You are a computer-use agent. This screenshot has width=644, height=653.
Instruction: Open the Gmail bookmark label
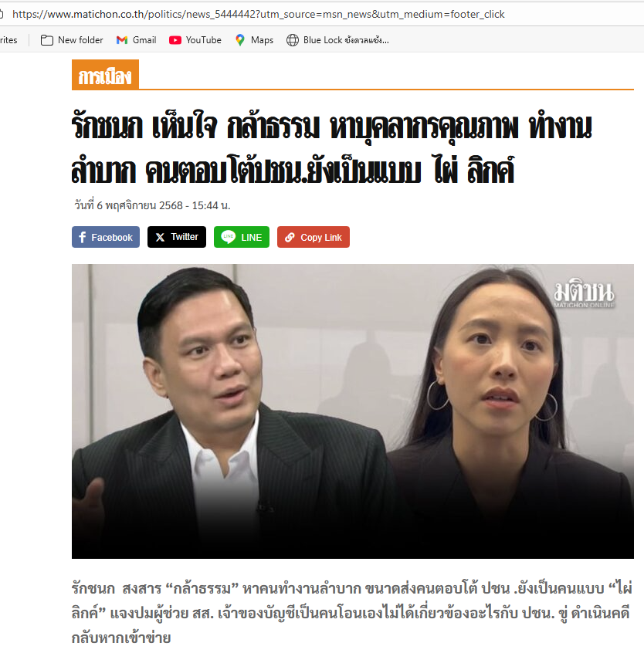point(144,40)
